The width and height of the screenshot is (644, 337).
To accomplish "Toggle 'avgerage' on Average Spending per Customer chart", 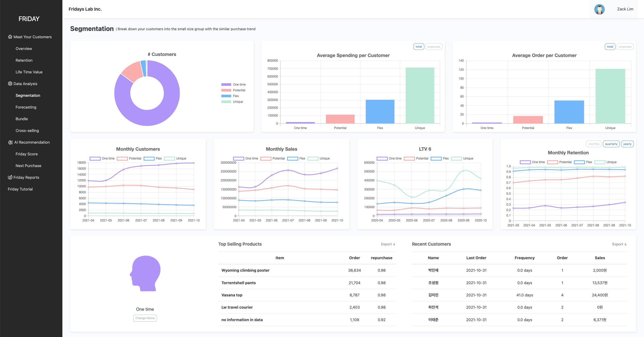I will click(434, 47).
